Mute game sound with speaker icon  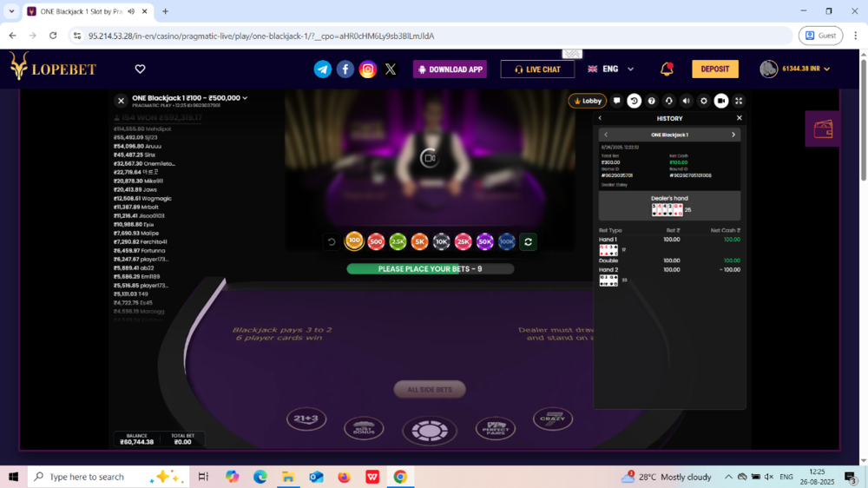[687, 101]
